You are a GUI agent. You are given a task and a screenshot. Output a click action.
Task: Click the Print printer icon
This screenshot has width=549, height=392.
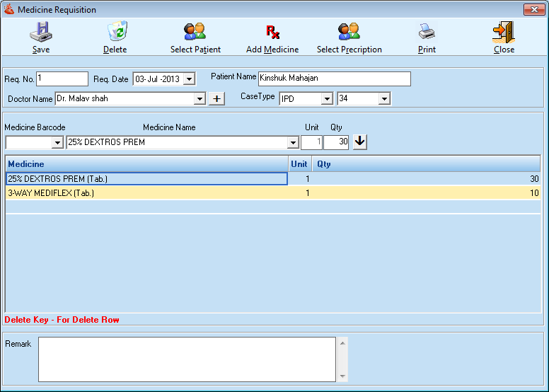(427, 33)
